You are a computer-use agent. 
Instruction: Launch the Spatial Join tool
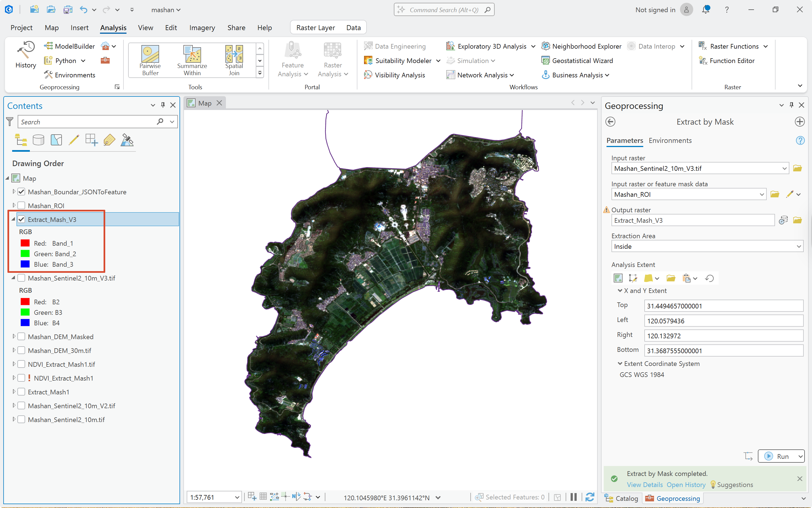coord(234,61)
